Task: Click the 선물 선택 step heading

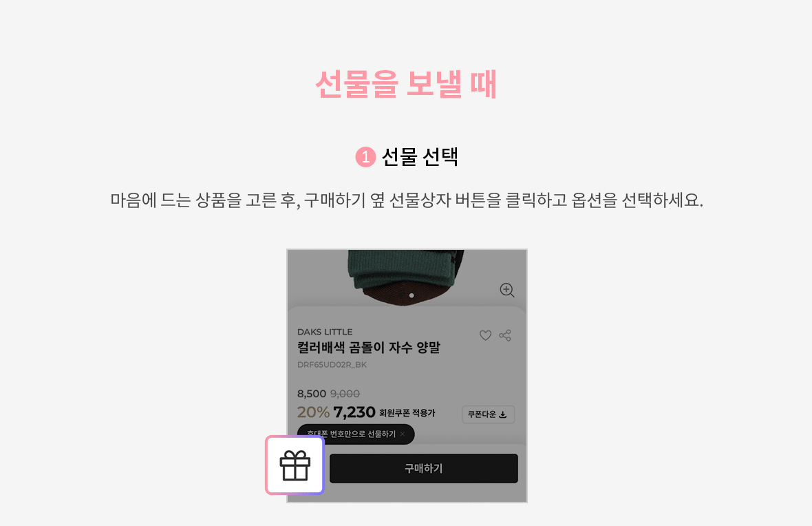Action: (x=420, y=156)
